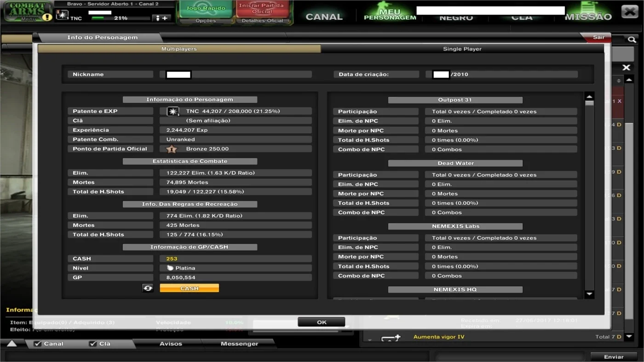This screenshot has width=644, height=362.
Task: Open Opções under Jogo Rápido
Action: 205,21
